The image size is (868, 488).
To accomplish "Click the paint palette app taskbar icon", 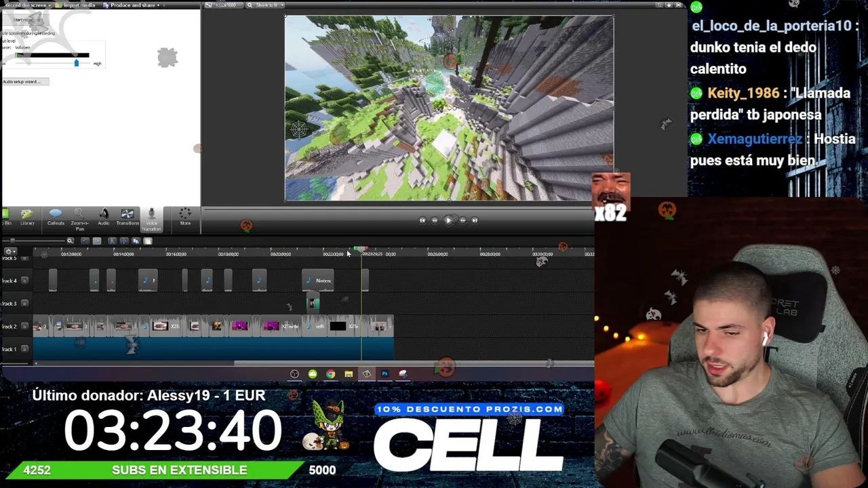I will [403, 374].
